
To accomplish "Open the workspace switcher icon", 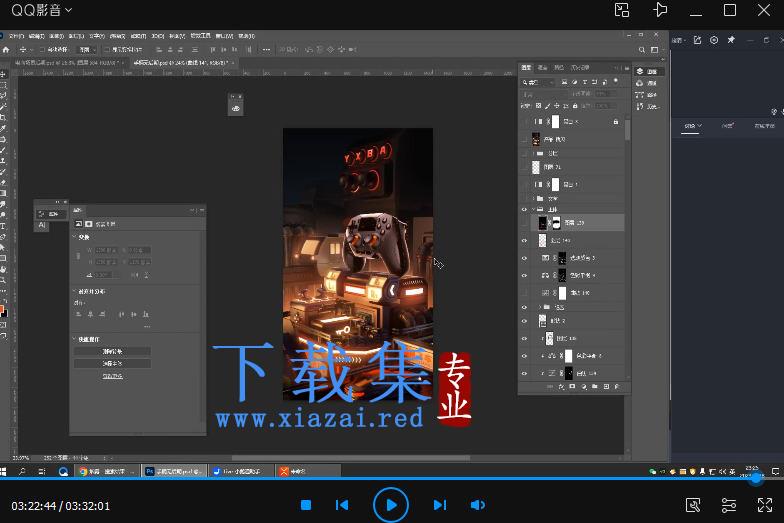I will pyautogui.click(x=654, y=50).
